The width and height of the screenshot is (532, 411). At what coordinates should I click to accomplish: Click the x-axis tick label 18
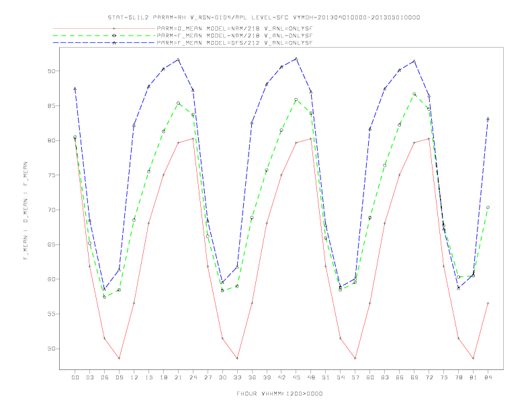click(x=163, y=377)
